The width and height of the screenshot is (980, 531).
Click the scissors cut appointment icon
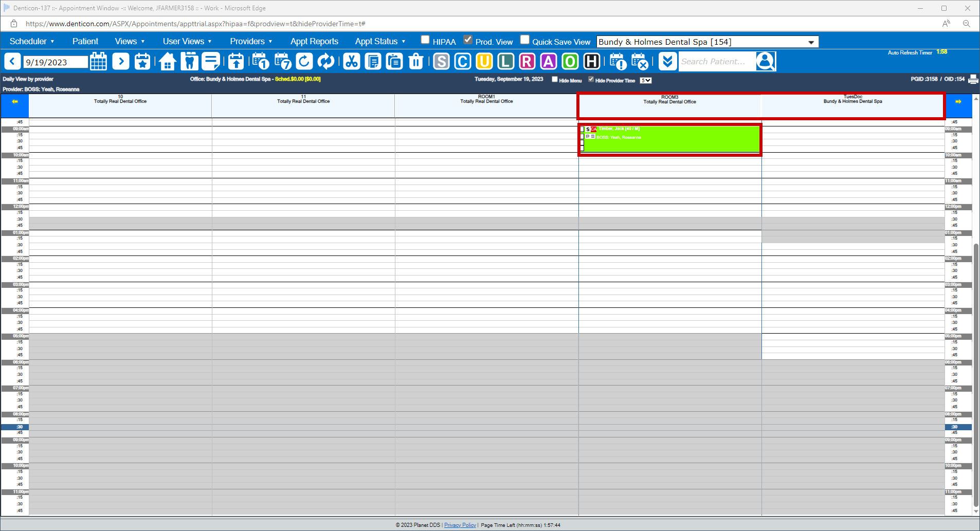pos(352,62)
